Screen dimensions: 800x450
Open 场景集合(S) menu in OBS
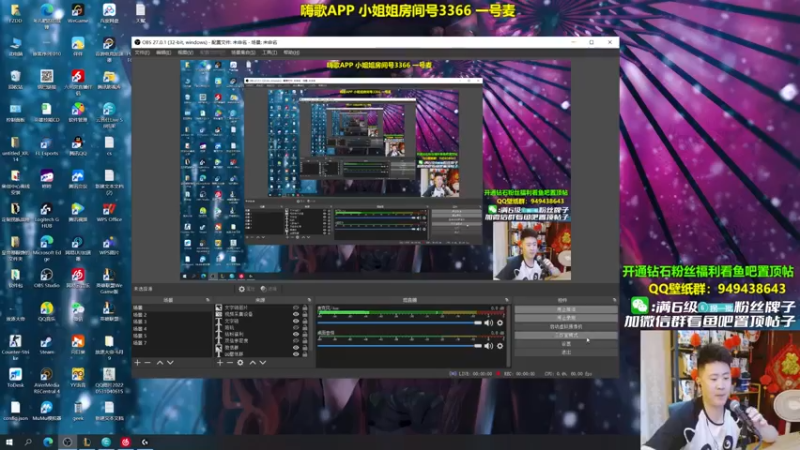point(243,53)
